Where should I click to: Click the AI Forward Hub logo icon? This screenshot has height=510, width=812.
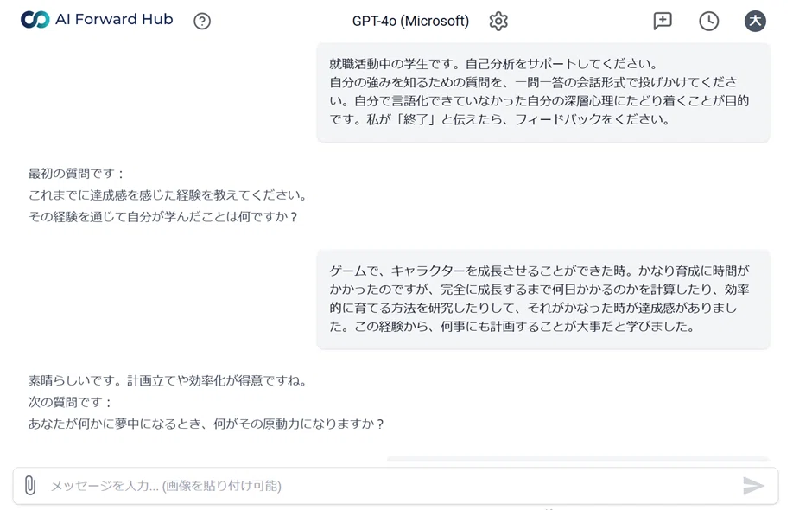pyautogui.click(x=35, y=20)
